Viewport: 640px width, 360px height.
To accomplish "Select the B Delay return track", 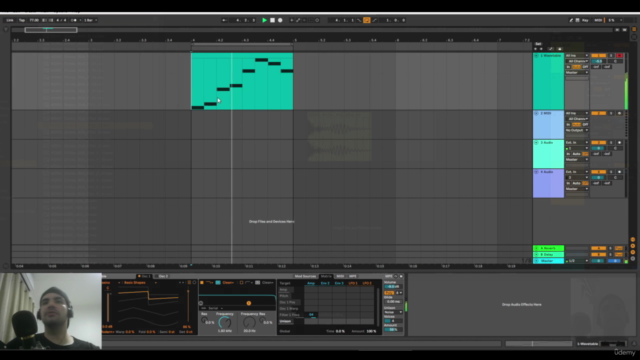I will [x=549, y=254].
